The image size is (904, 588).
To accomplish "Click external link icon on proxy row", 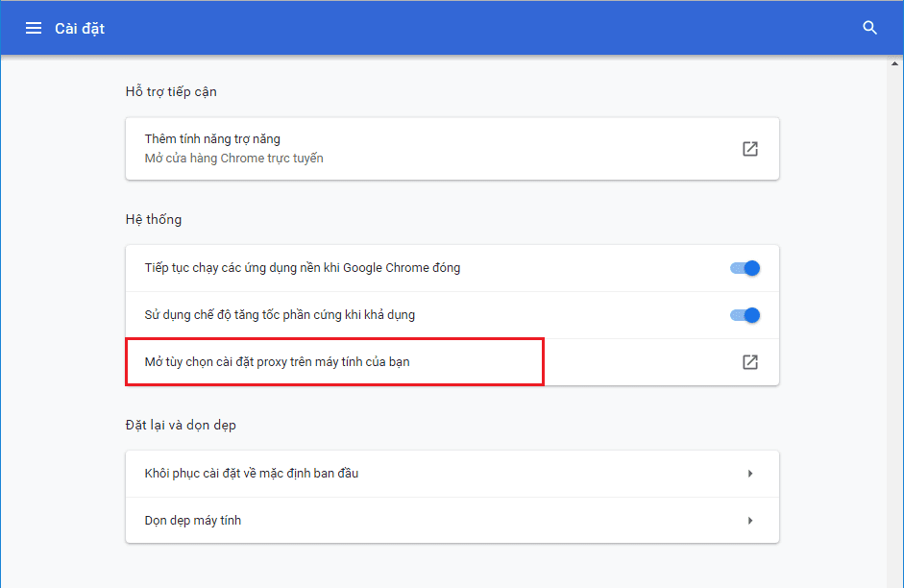I will [x=749, y=362].
